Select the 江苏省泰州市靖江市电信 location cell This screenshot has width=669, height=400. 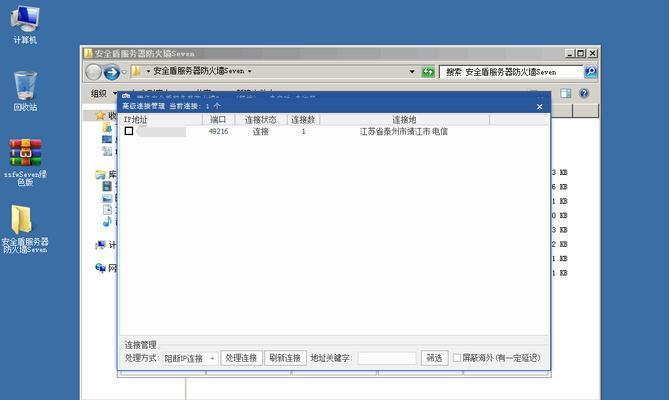click(404, 131)
